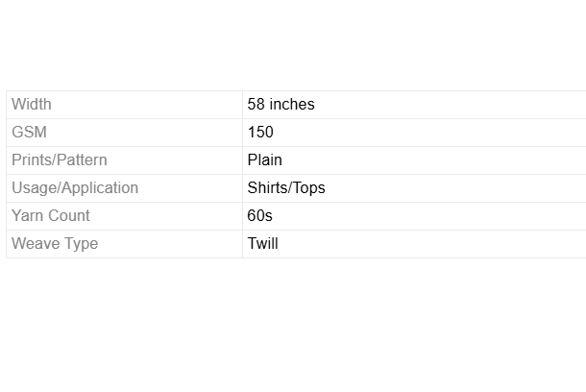
Task: Select the Plain pattern value
Action: click(x=264, y=159)
